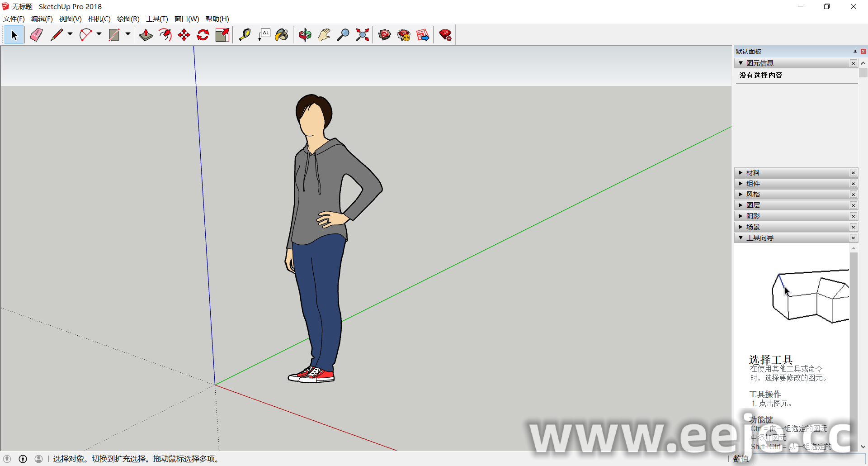Select the Tape Measure tool
The width and height of the screenshot is (868, 466).
point(245,35)
